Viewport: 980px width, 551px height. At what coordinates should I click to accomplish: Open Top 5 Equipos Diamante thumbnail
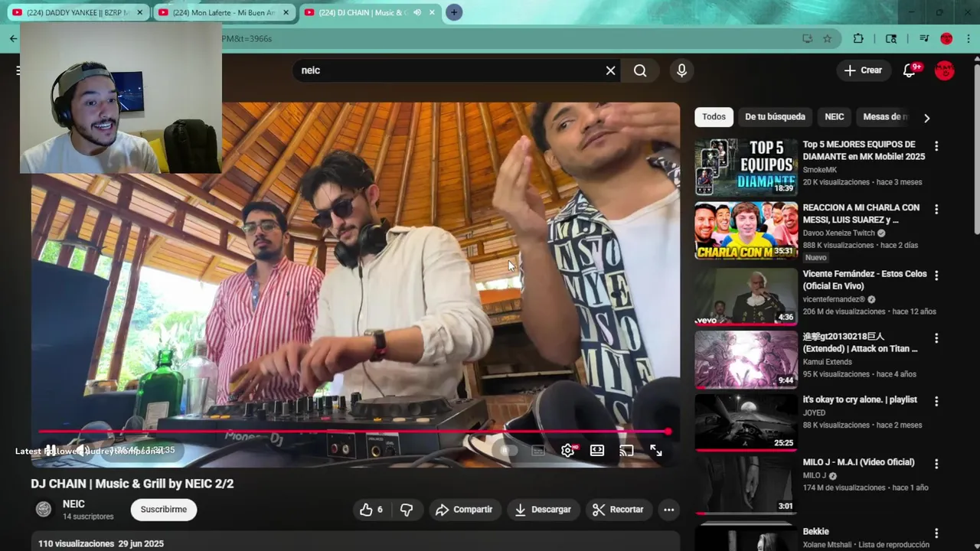click(746, 168)
